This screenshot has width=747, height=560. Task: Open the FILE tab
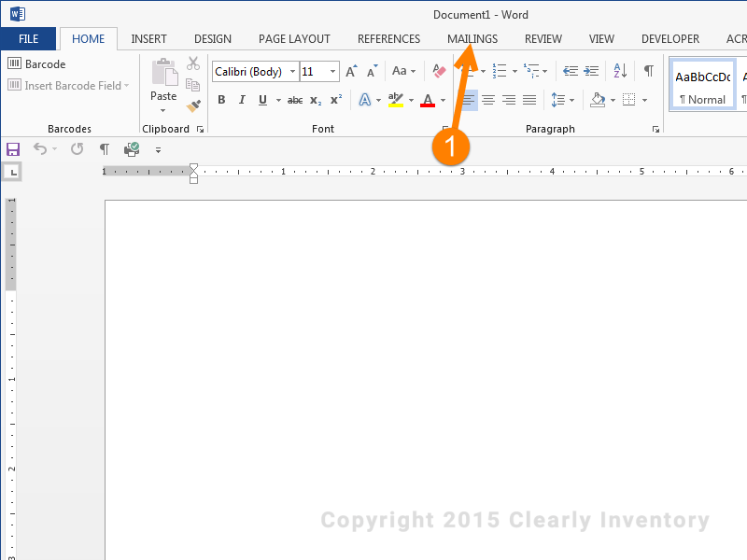click(x=29, y=39)
